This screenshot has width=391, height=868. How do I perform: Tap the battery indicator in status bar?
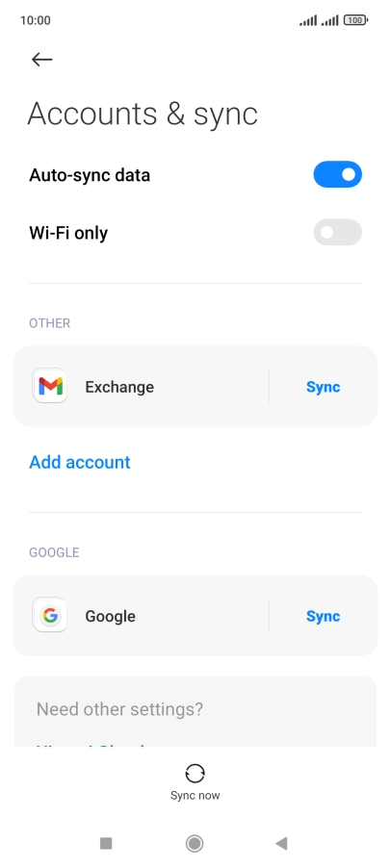point(355,20)
